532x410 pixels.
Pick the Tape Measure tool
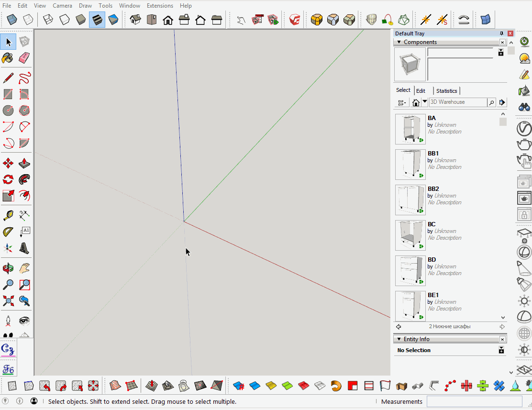[8, 215]
